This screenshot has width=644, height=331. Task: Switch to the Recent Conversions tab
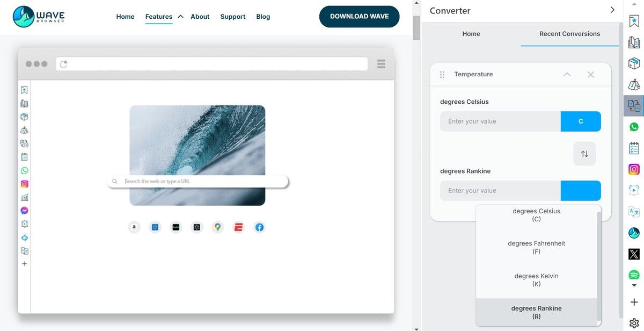click(x=569, y=34)
